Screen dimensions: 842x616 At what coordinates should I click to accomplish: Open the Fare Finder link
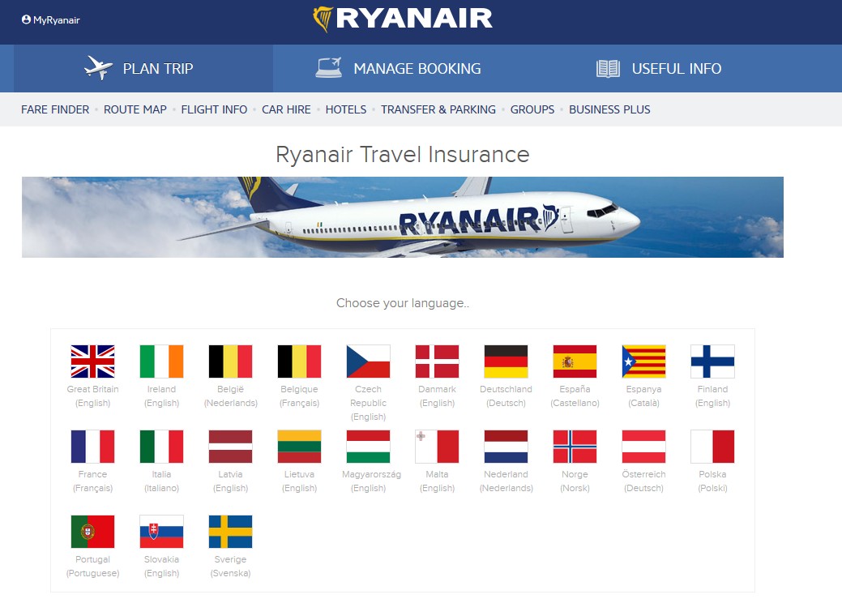click(55, 109)
